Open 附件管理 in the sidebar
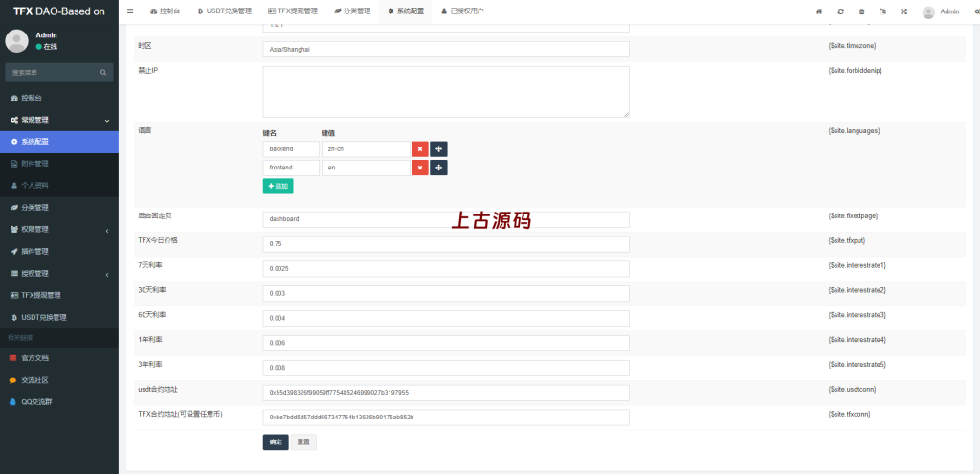The image size is (980, 474). click(59, 163)
